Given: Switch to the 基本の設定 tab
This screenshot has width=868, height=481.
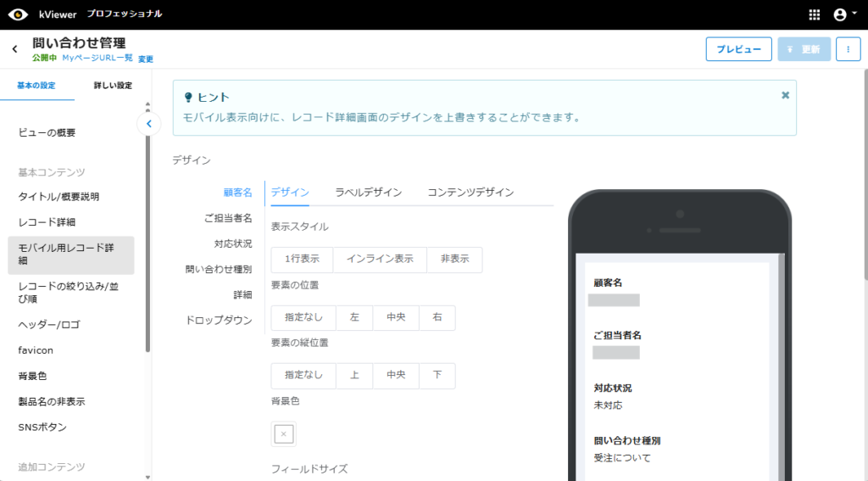Looking at the screenshot, I should (36, 86).
